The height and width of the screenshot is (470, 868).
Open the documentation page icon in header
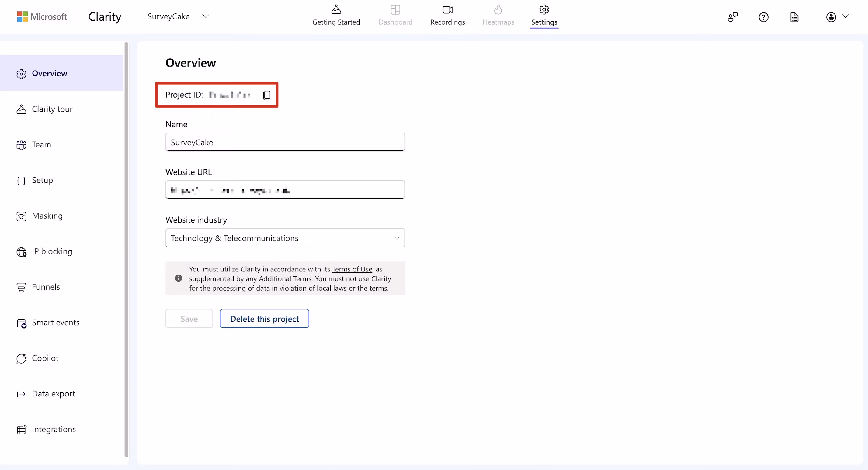[x=794, y=17]
